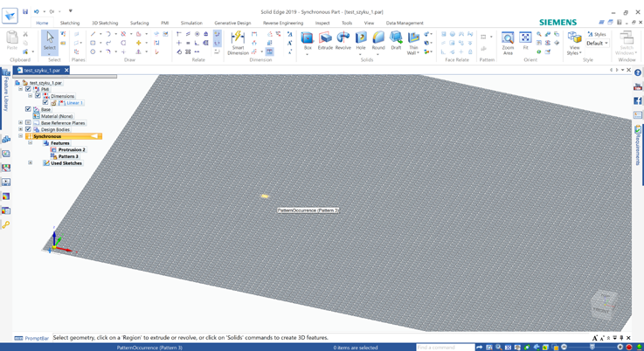Toggle the Base checkbox in PathFinder
Image resolution: width=644 pixels, height=351 pixels.
tap(28, 109)
